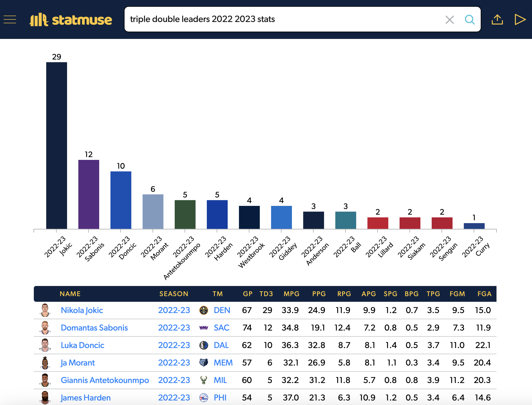
Task: Click the Denver Nuggets team logo
Action: [203, 310]
